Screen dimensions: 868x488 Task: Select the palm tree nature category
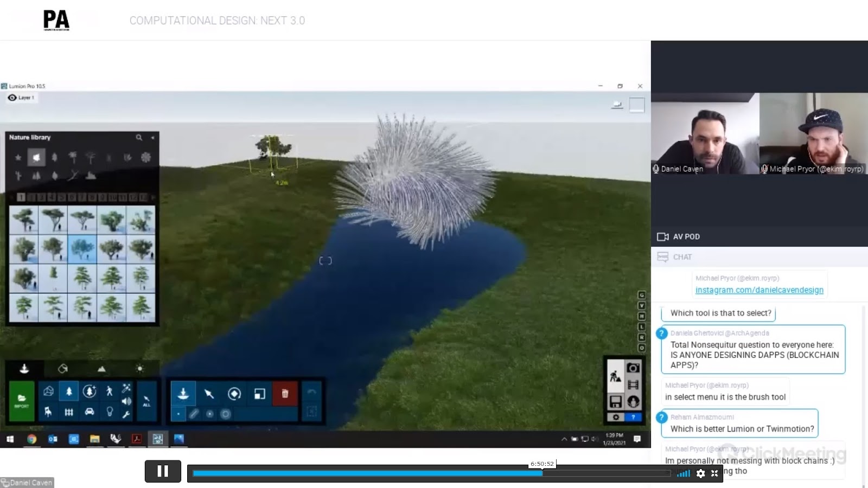tap(73, 157)
